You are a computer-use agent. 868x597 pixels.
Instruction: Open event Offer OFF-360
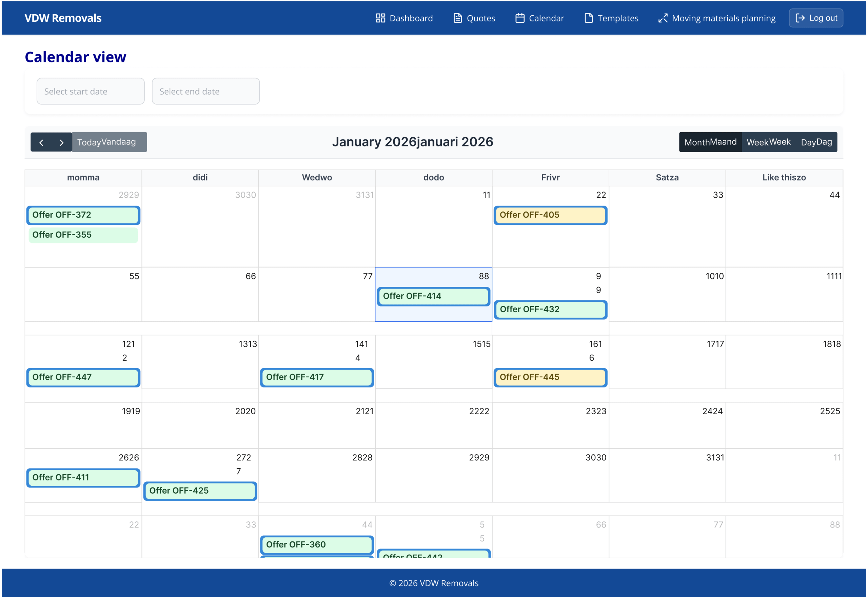[x=317, y=545]
